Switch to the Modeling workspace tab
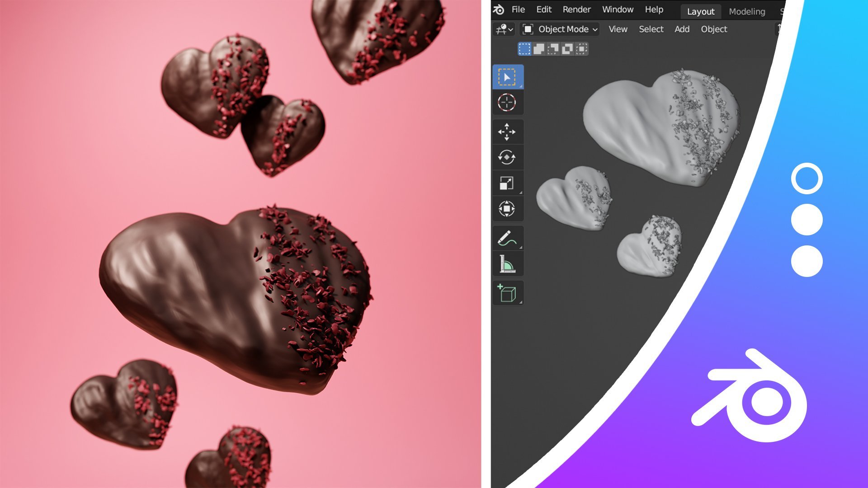This screenshot has height=488, width=868. [x=747, y=12]
